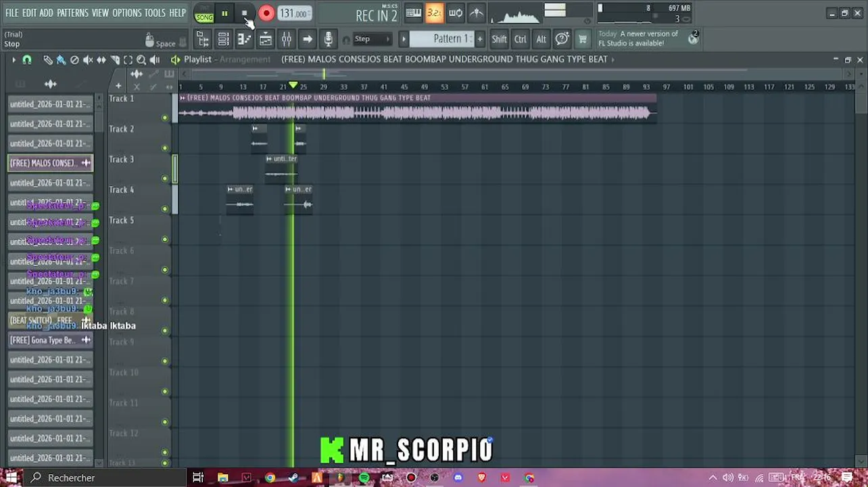Screen dimensions: 868x487
Task: Open the OPTIONS menu
Action: (x=126, y=13)
